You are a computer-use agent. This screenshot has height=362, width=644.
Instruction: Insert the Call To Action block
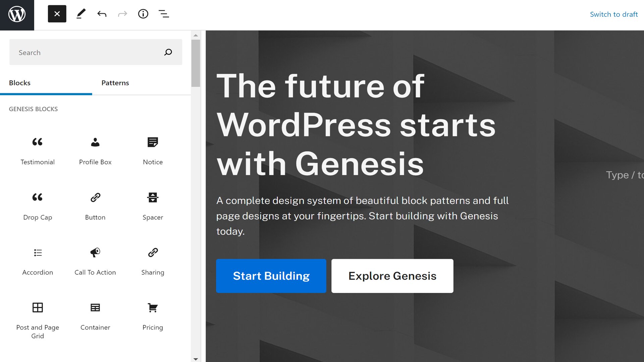tap(95, 261)
